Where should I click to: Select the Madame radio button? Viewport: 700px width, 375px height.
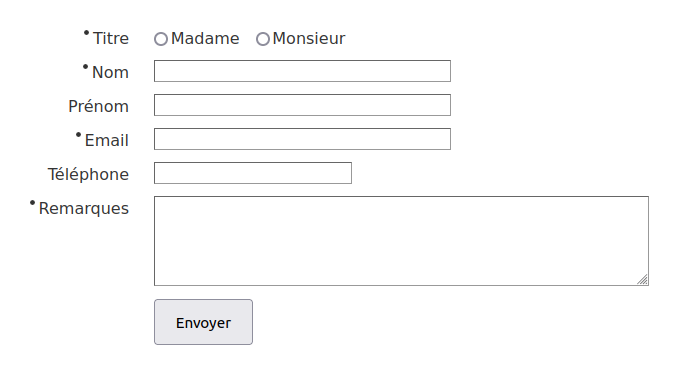click(161, 39)
